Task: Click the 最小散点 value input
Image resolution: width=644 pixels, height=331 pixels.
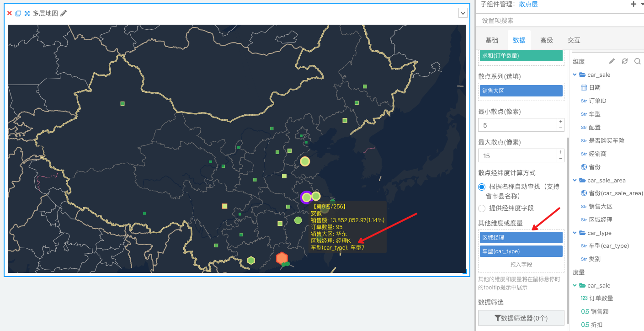Action: click(517, 125)
